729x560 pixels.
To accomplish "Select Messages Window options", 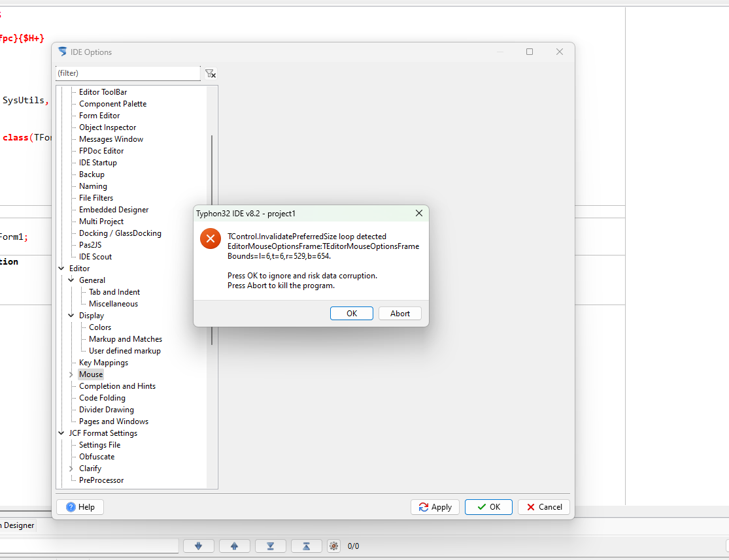I will click(110, 139).
